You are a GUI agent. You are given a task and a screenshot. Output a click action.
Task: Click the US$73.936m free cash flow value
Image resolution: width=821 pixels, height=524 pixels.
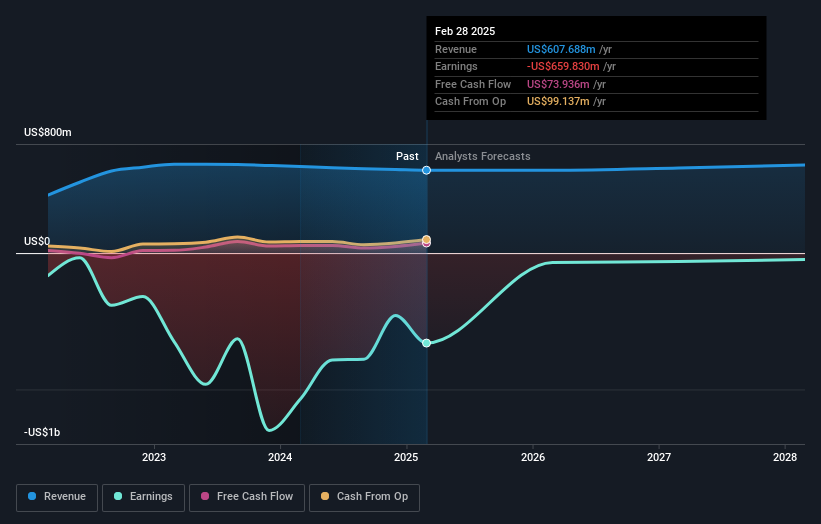click(x=558, y=84)
